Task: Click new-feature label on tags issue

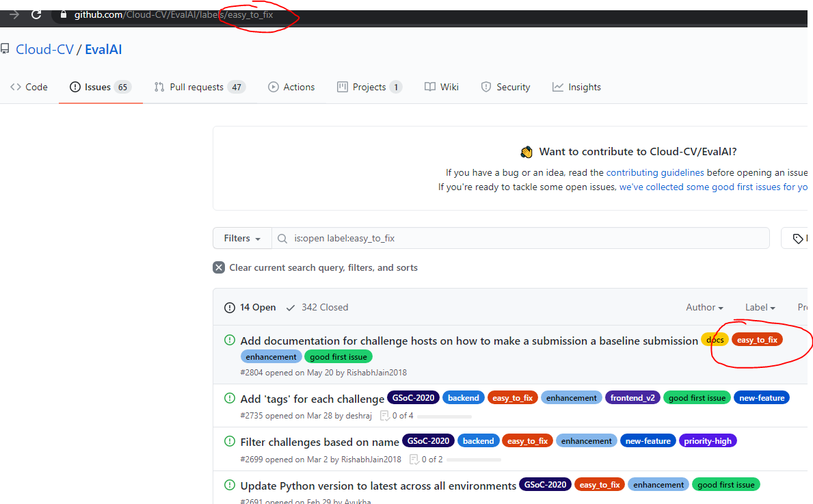Action: [x=762, y=398]
